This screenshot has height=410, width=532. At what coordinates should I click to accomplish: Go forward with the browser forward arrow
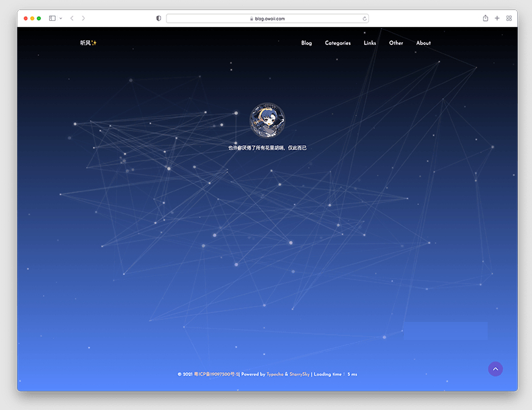83,18
